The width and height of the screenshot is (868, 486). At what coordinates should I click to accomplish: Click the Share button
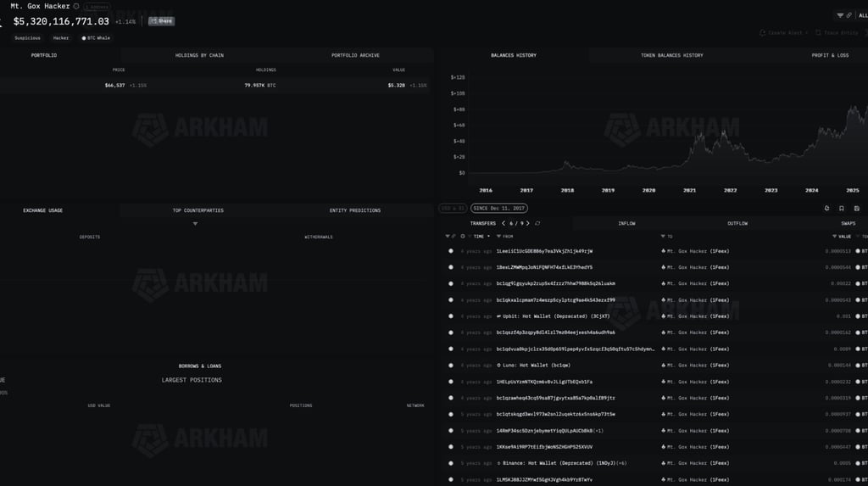pyautogui.click(x=161, y=21)
